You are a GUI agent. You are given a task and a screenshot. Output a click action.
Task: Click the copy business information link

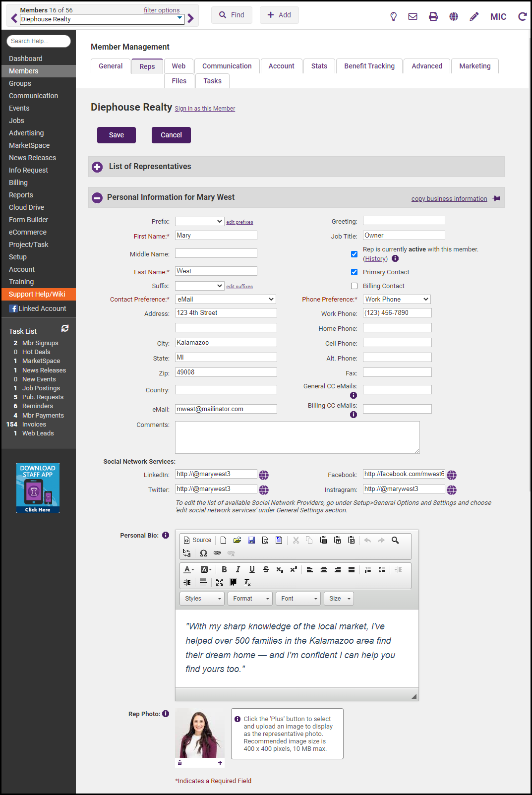click(x=449, y=199)
